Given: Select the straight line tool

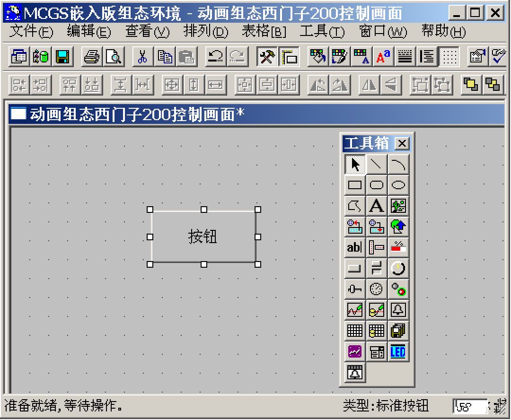Looking at the screenshot, I should click(x=377, y=164).
